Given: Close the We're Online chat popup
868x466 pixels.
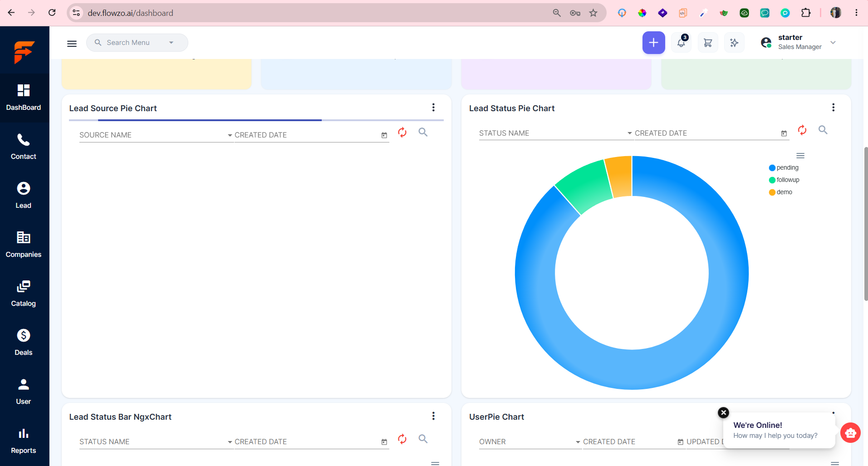Looking at the screenshot, I should (723, 412).
